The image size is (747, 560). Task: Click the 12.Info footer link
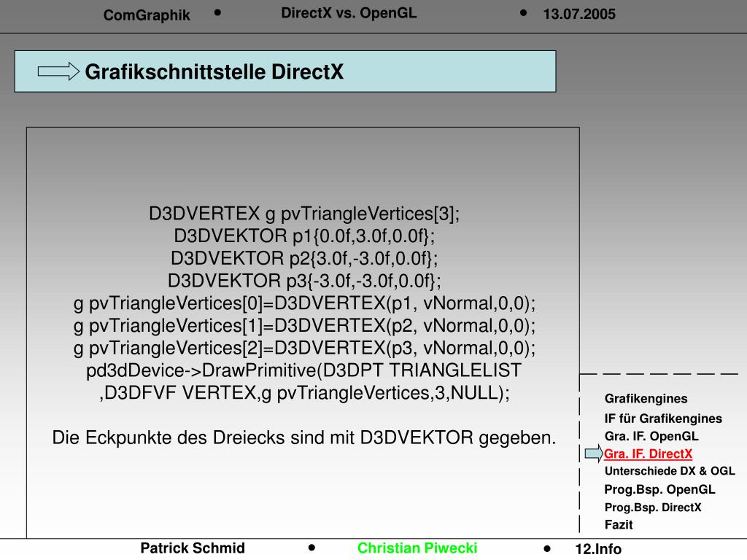(598, 549)
